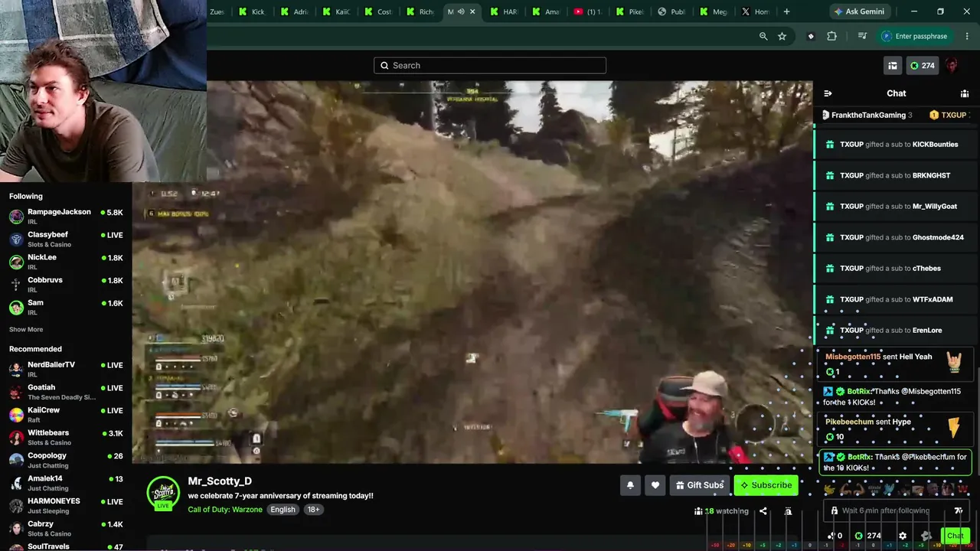
Task: Click Ask Gemini button
Action: (861, 11)
